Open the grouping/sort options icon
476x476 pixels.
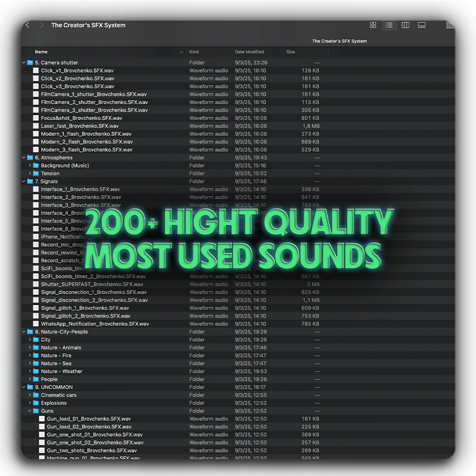(x=449, y=25)
